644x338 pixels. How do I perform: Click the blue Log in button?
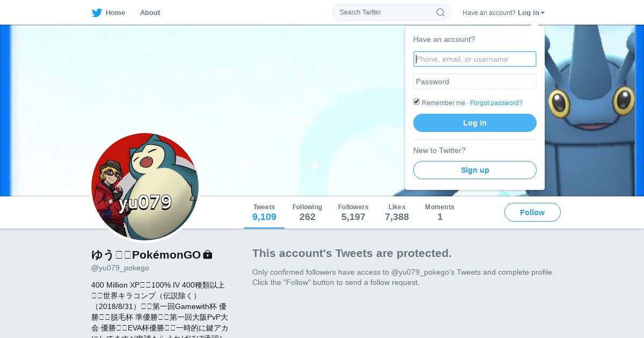(x=475, y=123)
